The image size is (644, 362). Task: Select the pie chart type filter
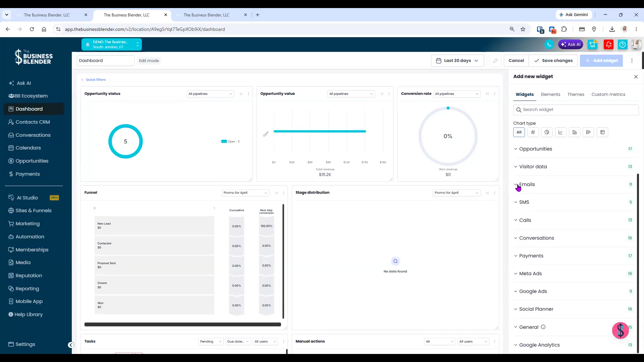tap(547, 132)
